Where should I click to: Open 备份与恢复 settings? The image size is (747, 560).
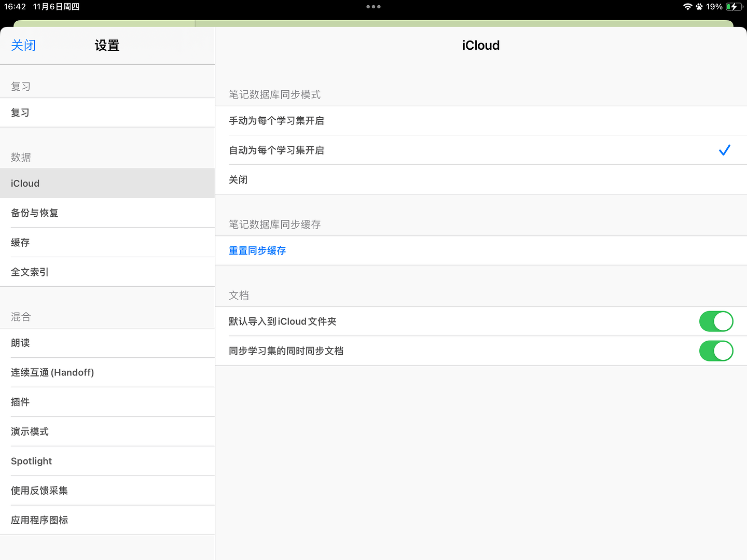(35, 213)
